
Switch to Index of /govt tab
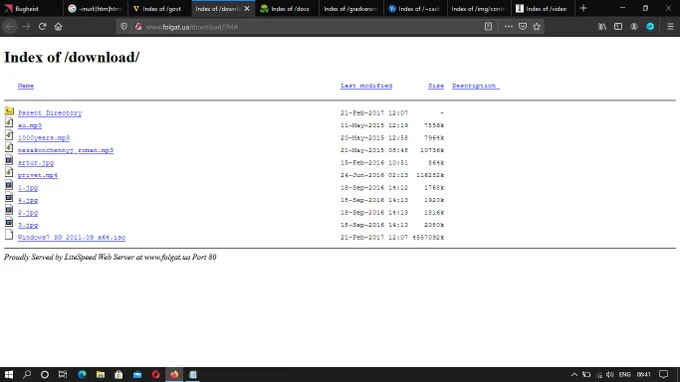159,8
